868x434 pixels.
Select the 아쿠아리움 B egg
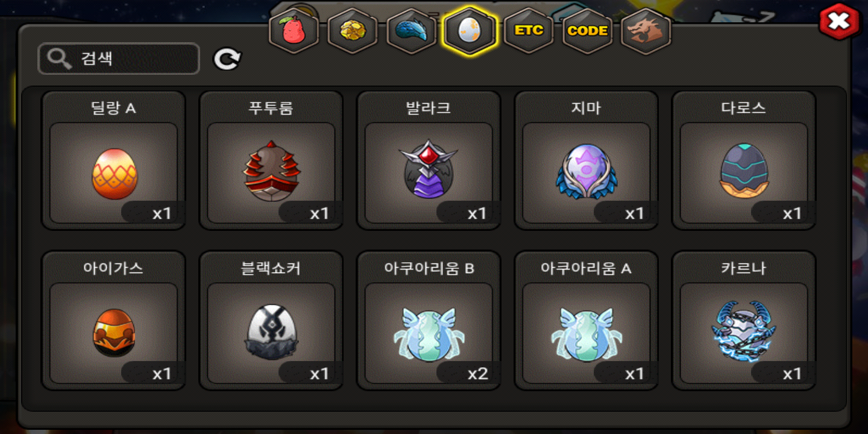click(x=429, y=321)
